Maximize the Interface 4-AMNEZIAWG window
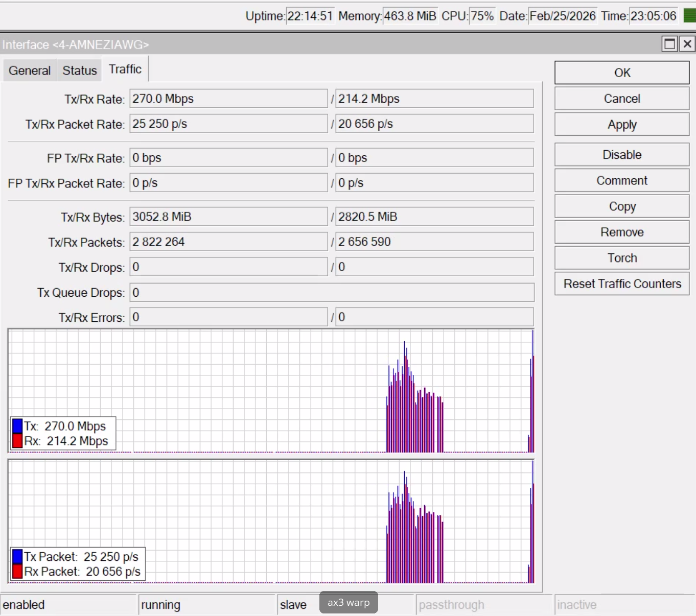Viewport: 696px width, 616px height. pyautogui.click(x=669, y=44)
